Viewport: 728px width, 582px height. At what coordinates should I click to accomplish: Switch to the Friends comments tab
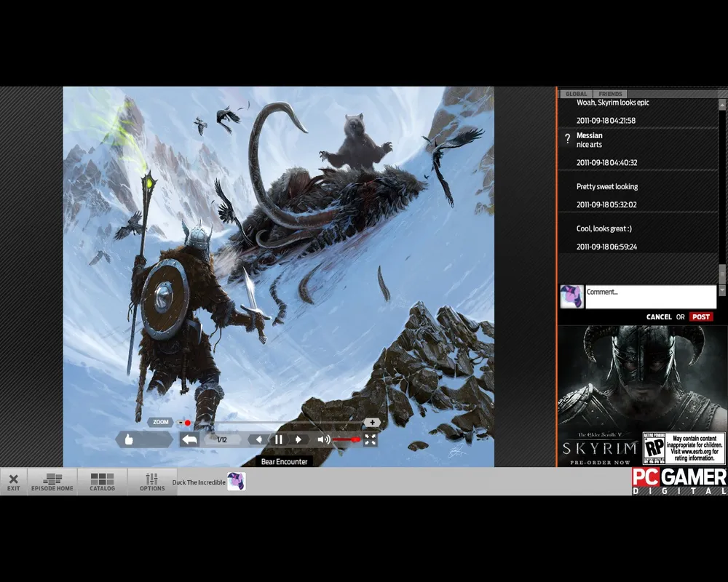click(610, 94)
